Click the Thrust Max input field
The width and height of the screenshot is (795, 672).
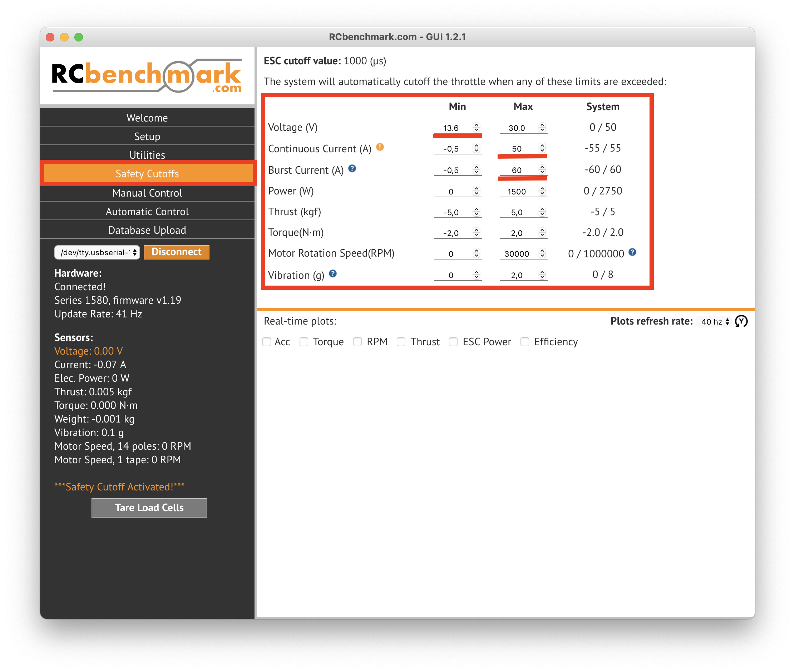[x=517, y=212]
